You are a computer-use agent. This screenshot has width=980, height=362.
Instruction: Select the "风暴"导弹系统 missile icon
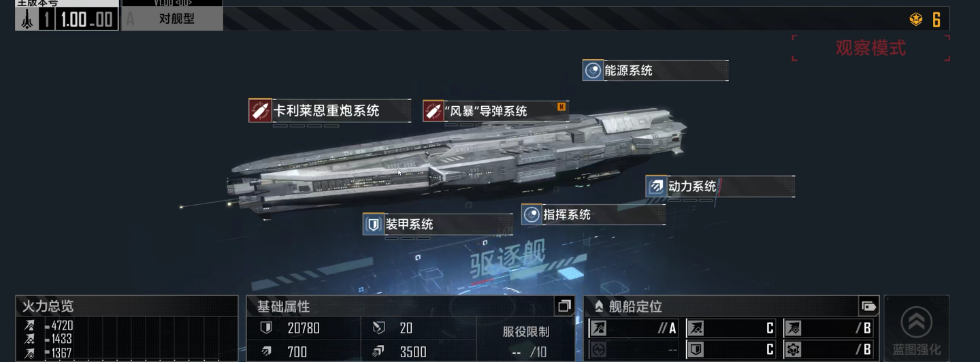point(434,110)
